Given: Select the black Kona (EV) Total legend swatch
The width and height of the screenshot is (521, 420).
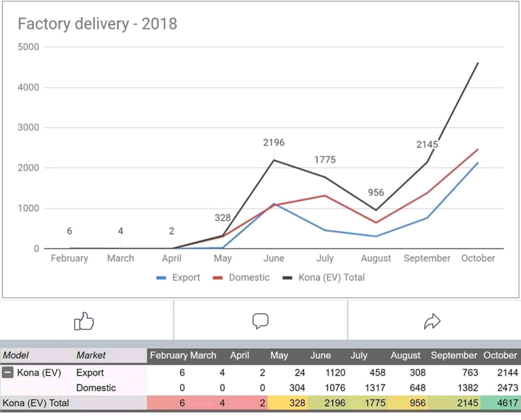Looking at the screenshot, I should (x=287, y=278).
